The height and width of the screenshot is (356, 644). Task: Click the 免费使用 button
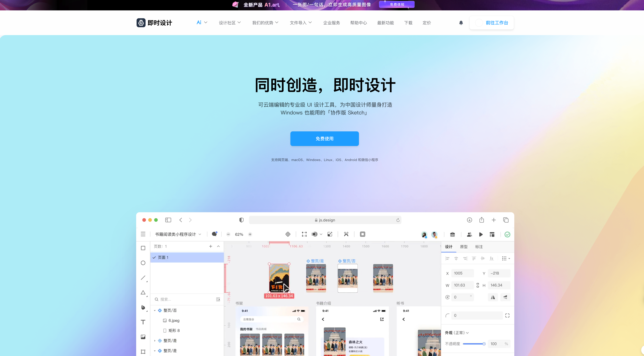point(324,139)
